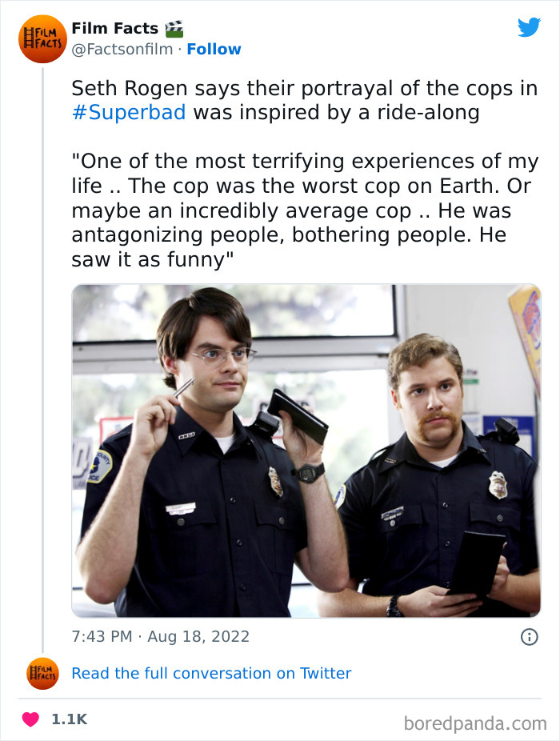Toggle following by clicking Follow
560x741 pixels.
pyautogui.click(x=214, y=50)
